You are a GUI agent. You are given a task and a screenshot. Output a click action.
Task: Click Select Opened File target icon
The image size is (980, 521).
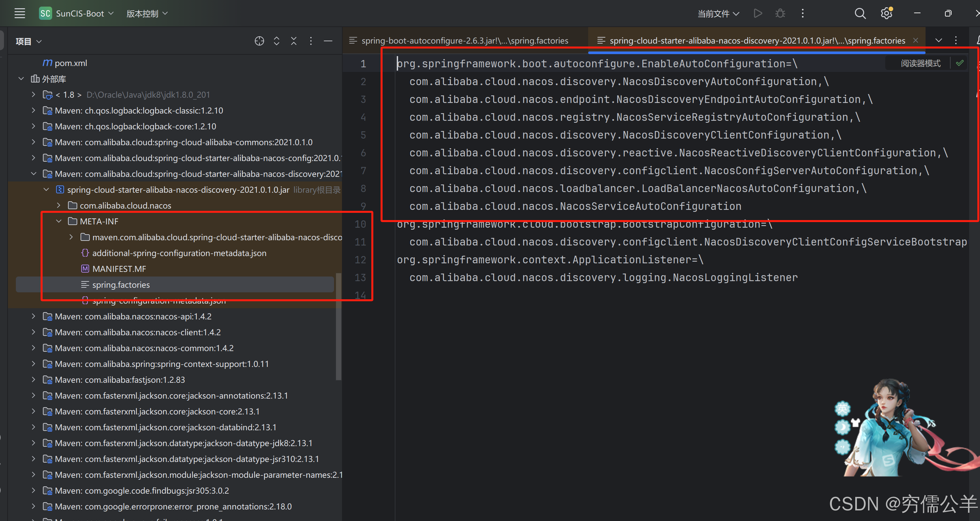click(x=259, y=41)
